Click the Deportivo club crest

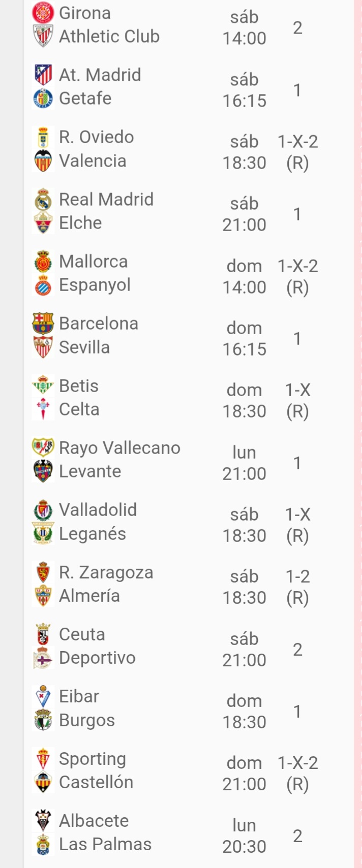coord(43,658)
